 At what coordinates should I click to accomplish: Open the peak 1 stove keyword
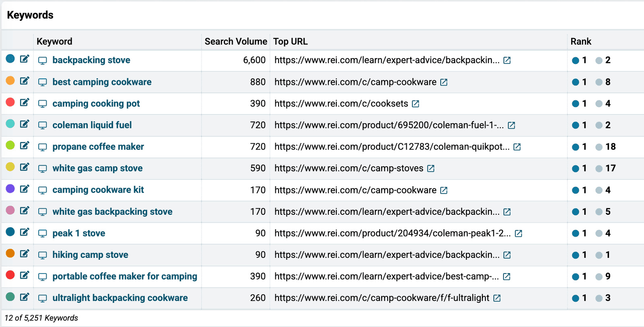tap(79, 233)
